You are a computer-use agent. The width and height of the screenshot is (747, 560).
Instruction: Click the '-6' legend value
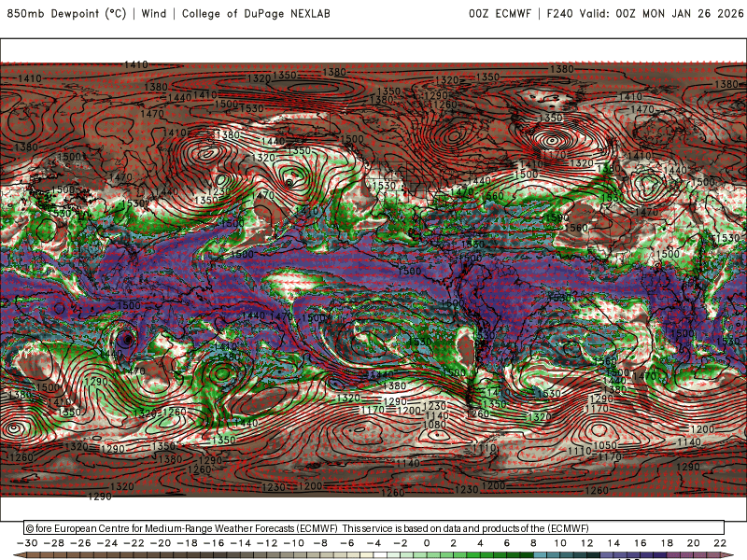(347, 543)
